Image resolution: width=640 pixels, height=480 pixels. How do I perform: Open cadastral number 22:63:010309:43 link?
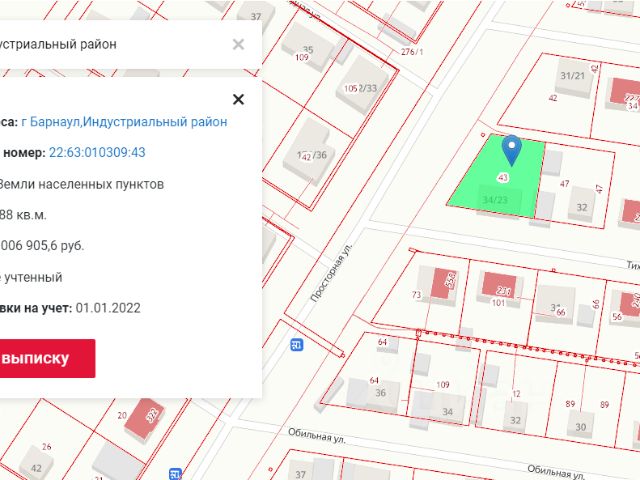(97, 153)
